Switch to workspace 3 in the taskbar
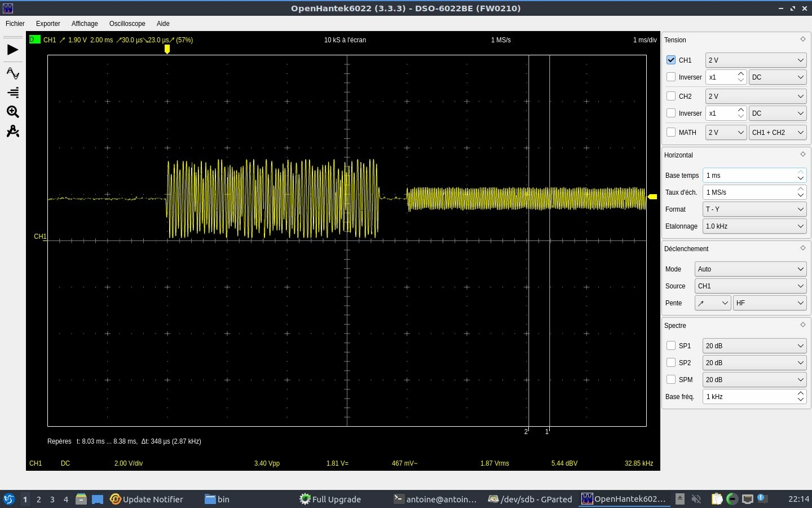Image resolution: width=812 pixels, height=508 pixels. (x=52, y=499)
